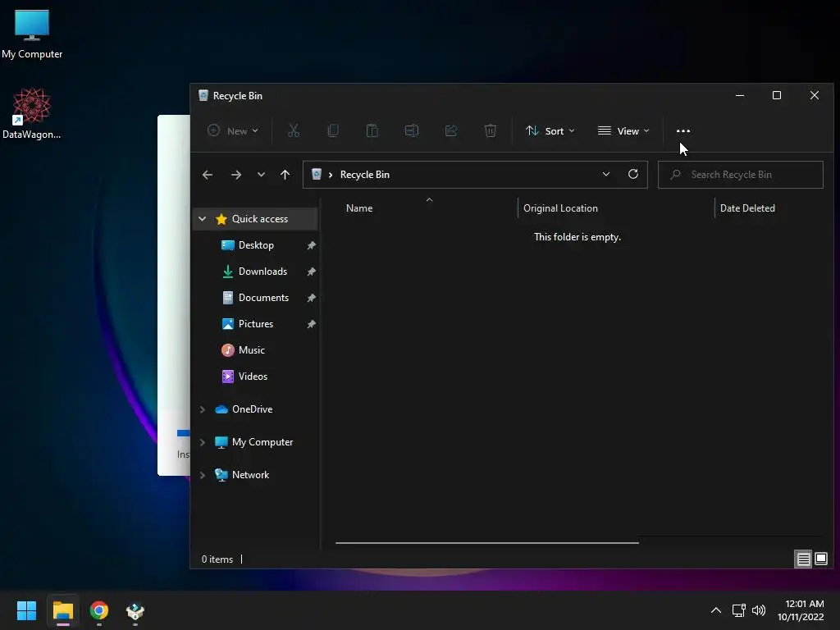The height and width of the screenshot is (630, 840).
Task: Click the Copy icon in toolbar
Action: [333, 130]
